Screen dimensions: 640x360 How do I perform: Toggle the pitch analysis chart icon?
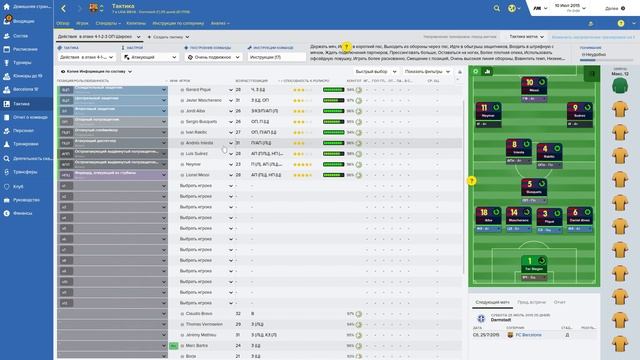click(x=487, y=71)
